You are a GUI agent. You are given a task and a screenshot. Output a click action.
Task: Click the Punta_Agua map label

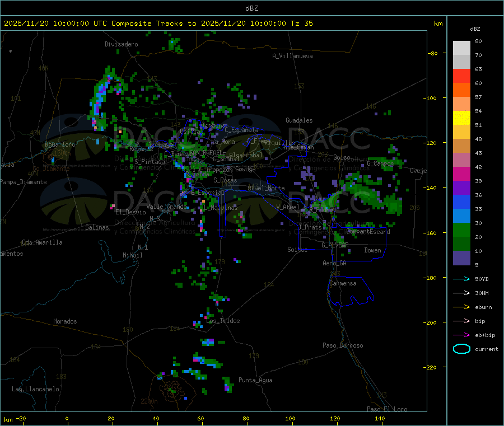255,380
